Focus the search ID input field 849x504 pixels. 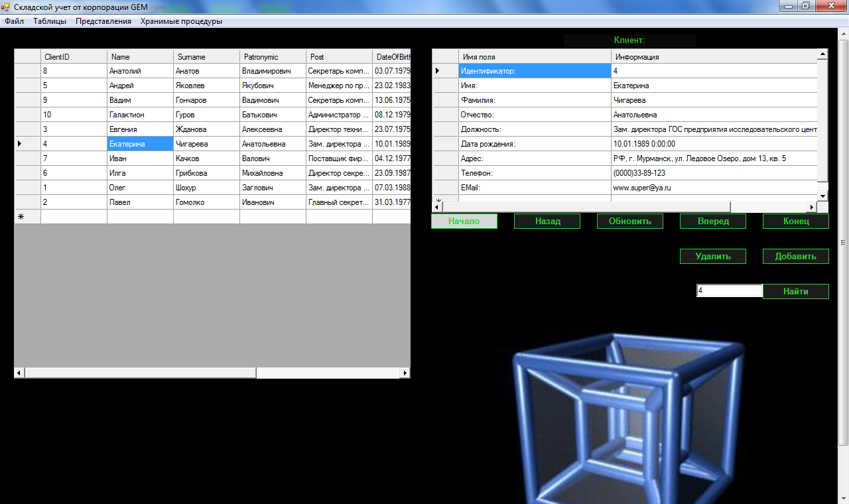tap(729, 291)
